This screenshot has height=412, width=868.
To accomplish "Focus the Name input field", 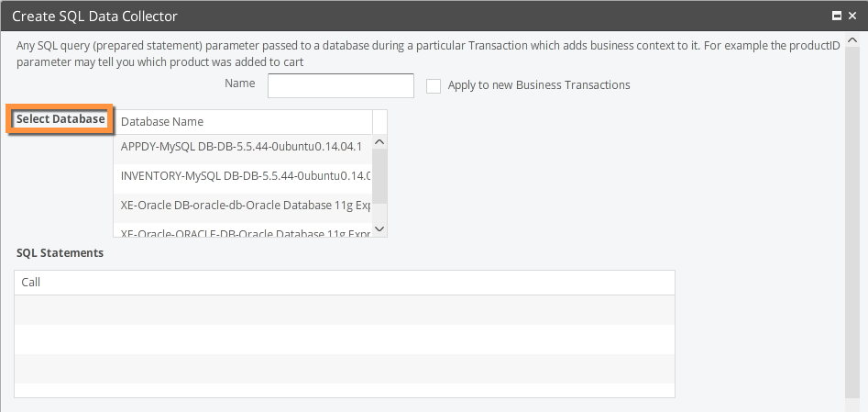I will coord(340,85).
